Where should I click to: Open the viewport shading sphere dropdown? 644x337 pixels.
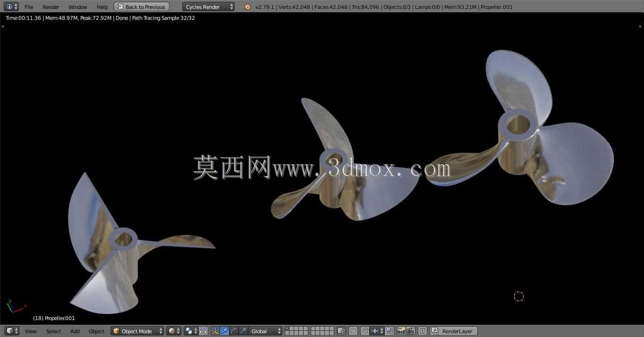click(173, 331)
